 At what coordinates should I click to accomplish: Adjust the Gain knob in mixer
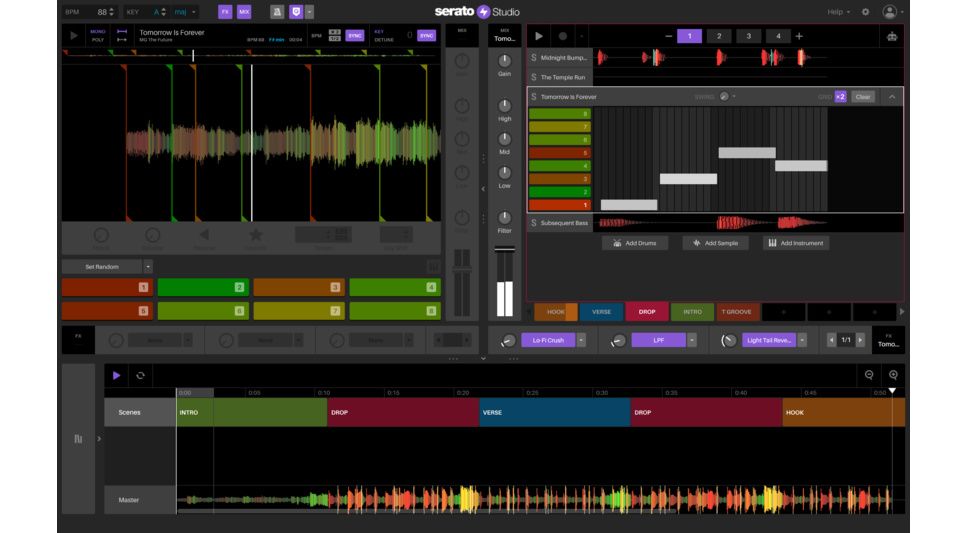(505, 61)
